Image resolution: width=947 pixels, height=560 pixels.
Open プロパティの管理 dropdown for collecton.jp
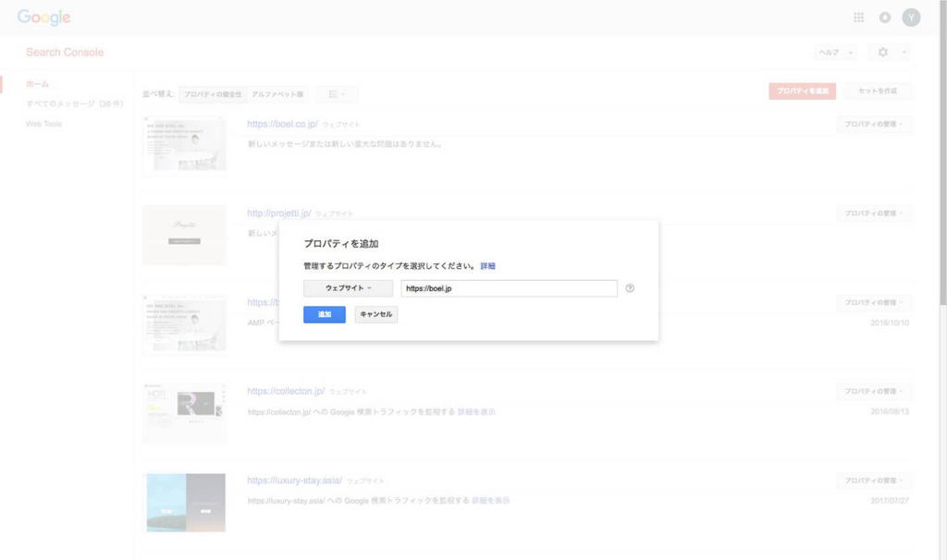click(x=873, y=392)
